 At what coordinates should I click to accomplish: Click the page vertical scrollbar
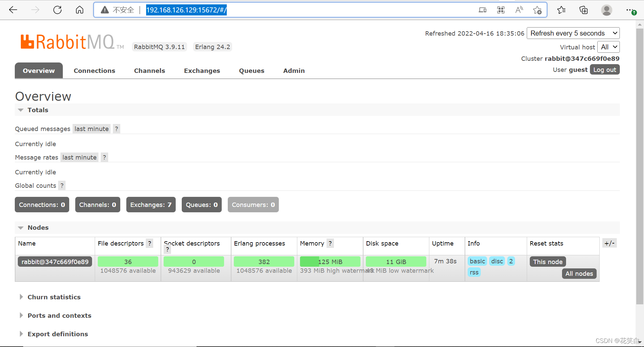(x=640, y=166)
